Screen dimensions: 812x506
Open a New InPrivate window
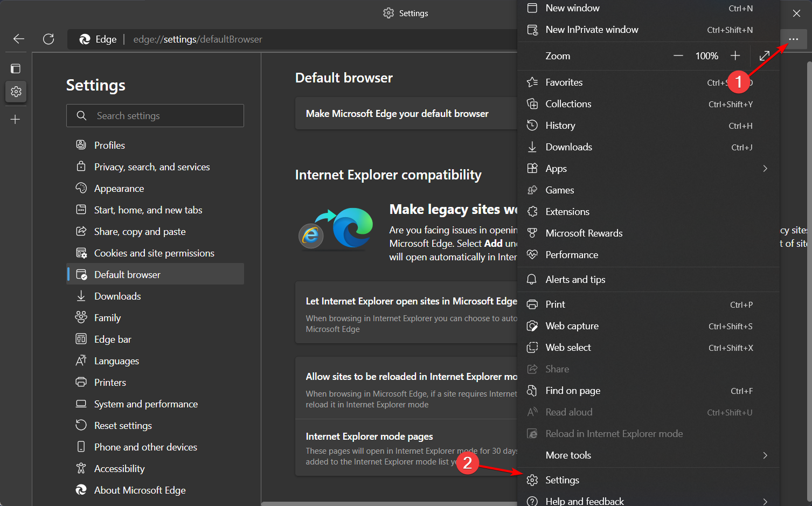[x=592, y=30]
